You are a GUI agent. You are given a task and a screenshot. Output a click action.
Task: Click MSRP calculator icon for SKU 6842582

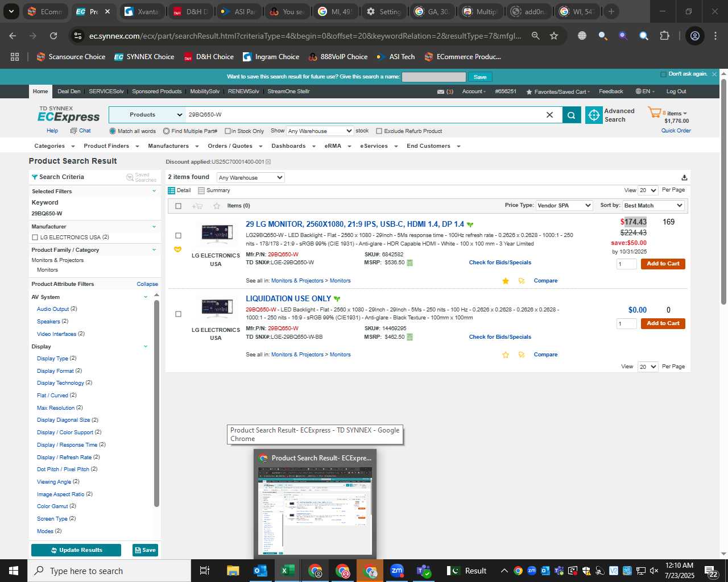[x=409, y=263]
